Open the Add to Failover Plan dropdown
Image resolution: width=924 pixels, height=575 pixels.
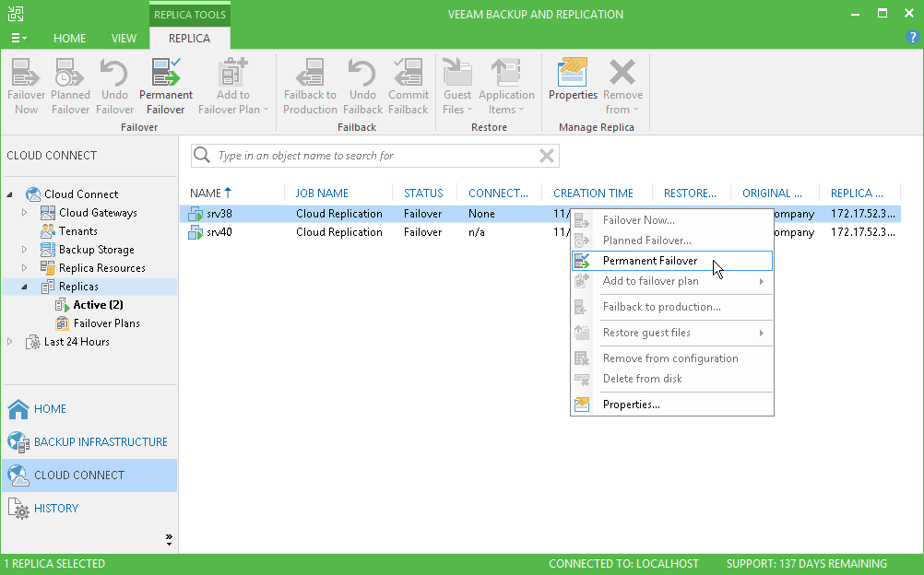tap(232, 86)
